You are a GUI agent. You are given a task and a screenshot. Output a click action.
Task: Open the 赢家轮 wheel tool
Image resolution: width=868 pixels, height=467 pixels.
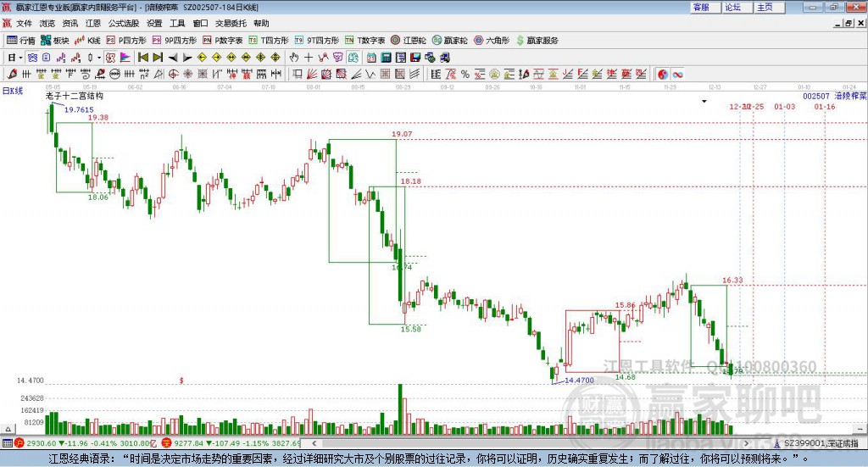click(449, 41)
